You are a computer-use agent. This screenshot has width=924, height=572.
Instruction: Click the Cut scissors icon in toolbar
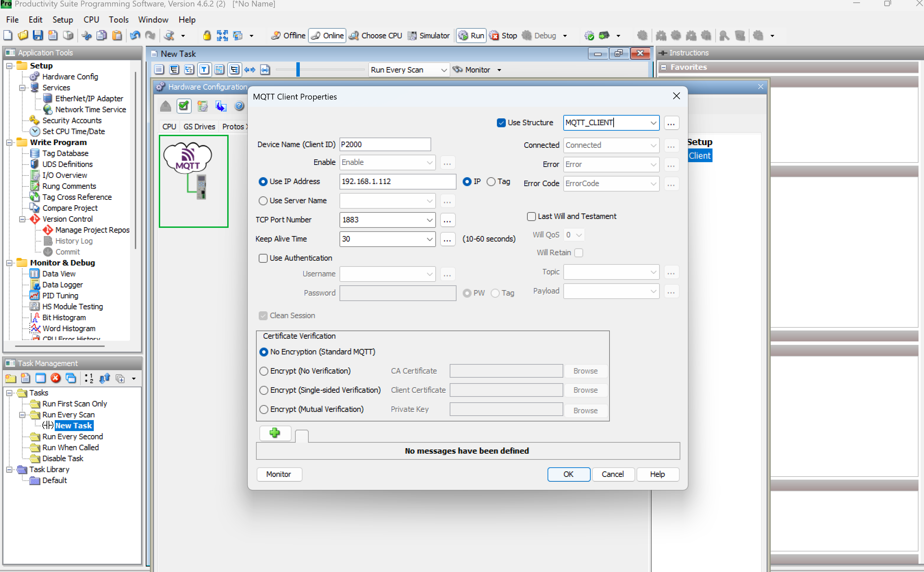pyautogui.click(x=87, y=36)
